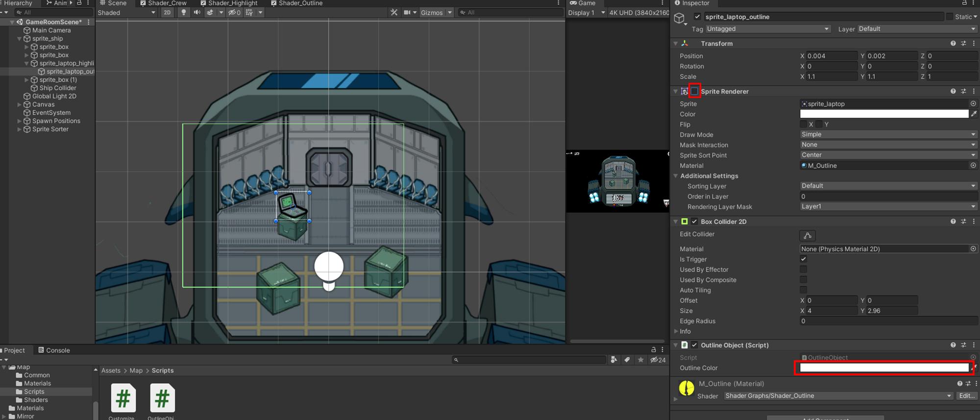
Task: Toggle the Static checkbox for the object
Action: click(950, 17)
